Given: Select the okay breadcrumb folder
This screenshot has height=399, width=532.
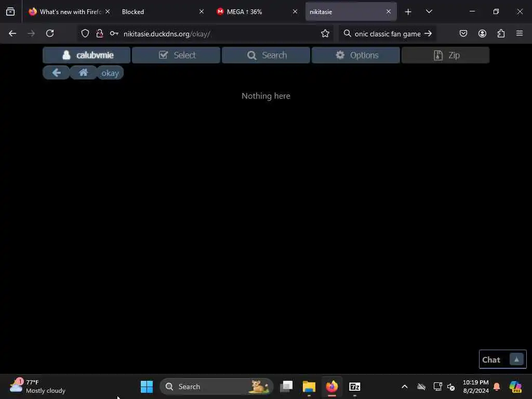Looking at the screenshot, I should 110,73.
